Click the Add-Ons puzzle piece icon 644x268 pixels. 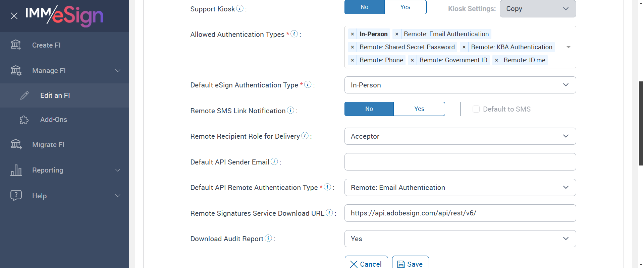pyautogui.click(x=24, y=120)
